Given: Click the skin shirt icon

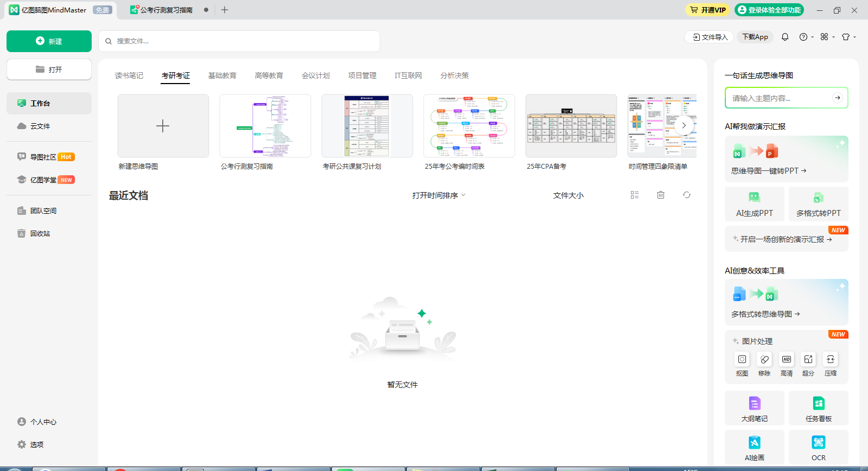Looking at the screenshot, I should (x=845, y=37).
